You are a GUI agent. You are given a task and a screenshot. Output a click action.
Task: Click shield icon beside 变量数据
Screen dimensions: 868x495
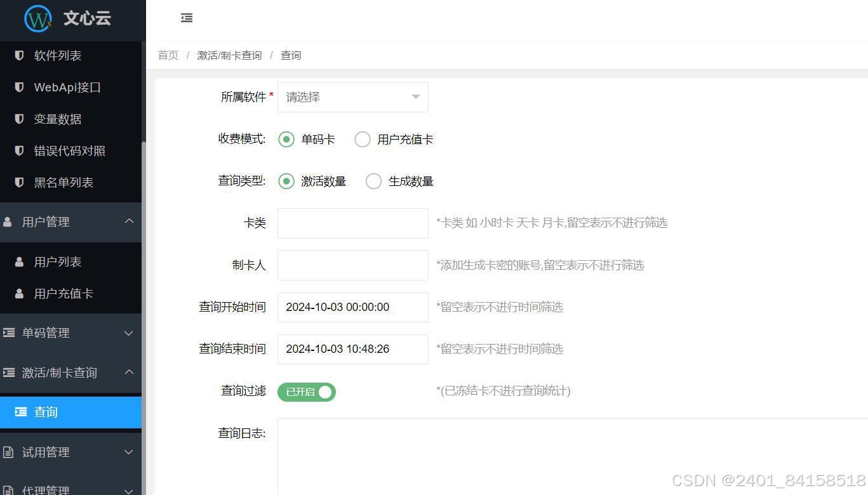[19, 119]
